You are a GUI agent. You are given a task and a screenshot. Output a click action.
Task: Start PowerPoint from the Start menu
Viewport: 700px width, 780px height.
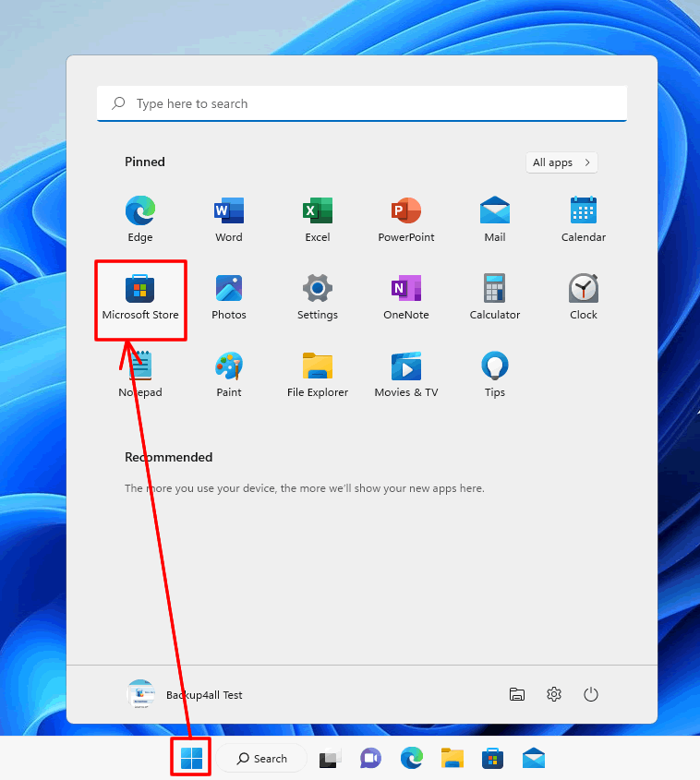pyautogui.click(x=406, y=219)
